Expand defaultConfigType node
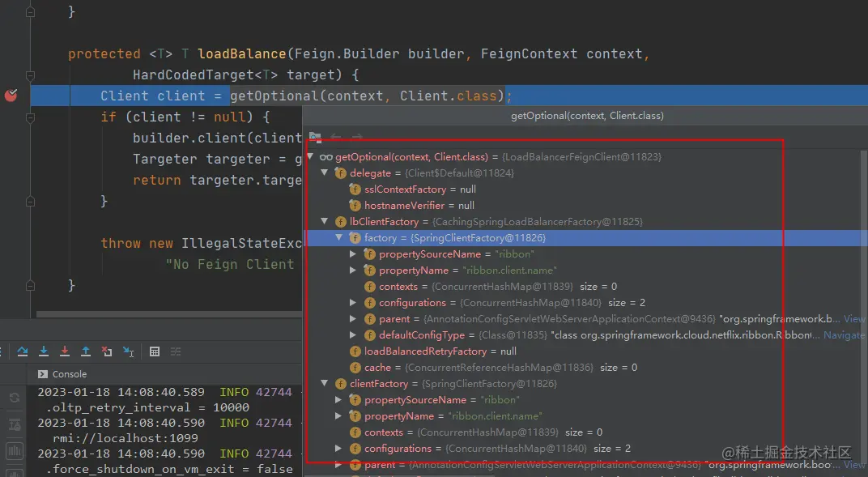The width and height of the screenshot is (868, 477). click(x=353, y=334)
